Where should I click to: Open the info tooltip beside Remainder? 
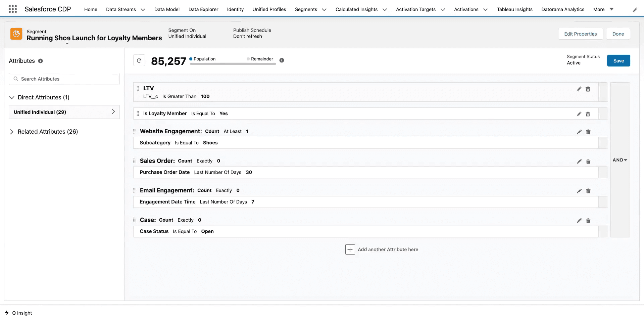(x=282, y=60)
